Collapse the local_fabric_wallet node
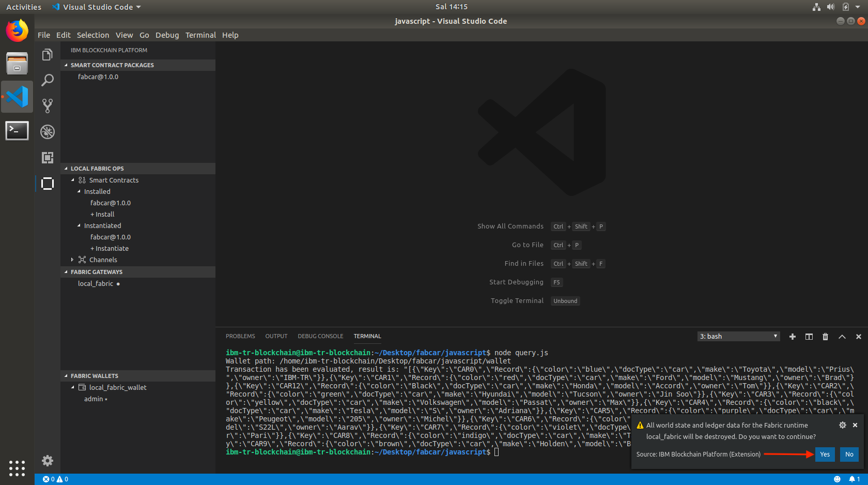 [72, 387]
